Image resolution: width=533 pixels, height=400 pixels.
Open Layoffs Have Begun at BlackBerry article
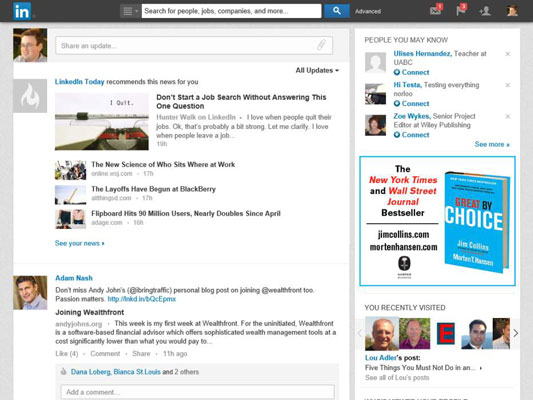point(153,189)
